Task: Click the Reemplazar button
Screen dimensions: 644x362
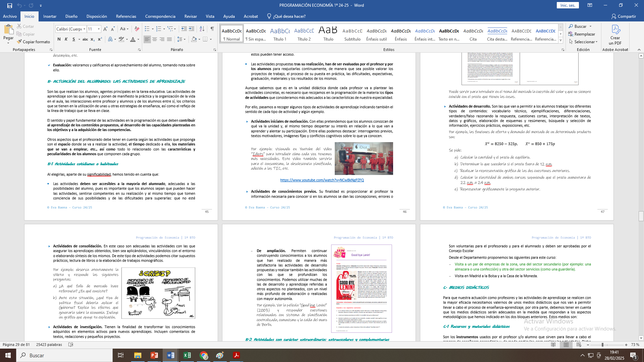Action: (582, 34)
